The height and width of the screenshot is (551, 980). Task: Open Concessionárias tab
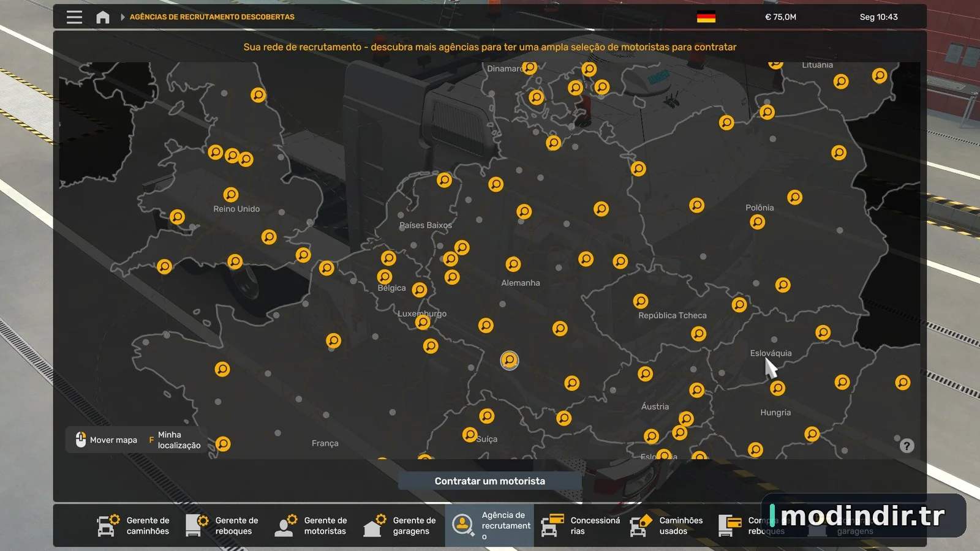(x=578, y=525)
